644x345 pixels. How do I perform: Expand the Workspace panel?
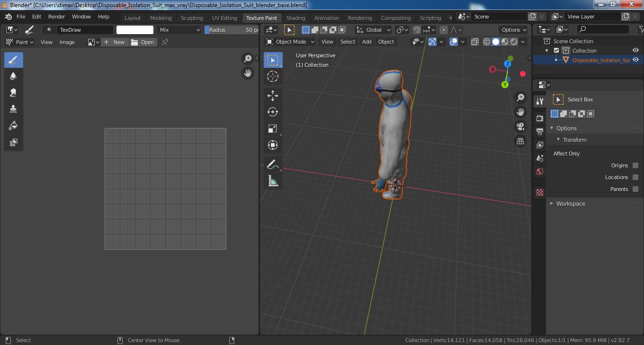[570, 204]
